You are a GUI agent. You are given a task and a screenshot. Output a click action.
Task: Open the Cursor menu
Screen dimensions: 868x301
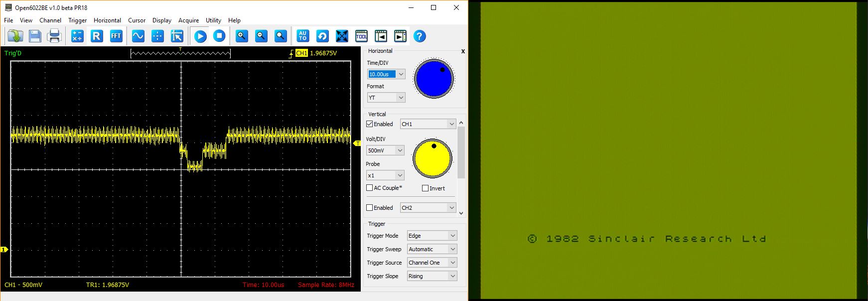coord(137,20)
